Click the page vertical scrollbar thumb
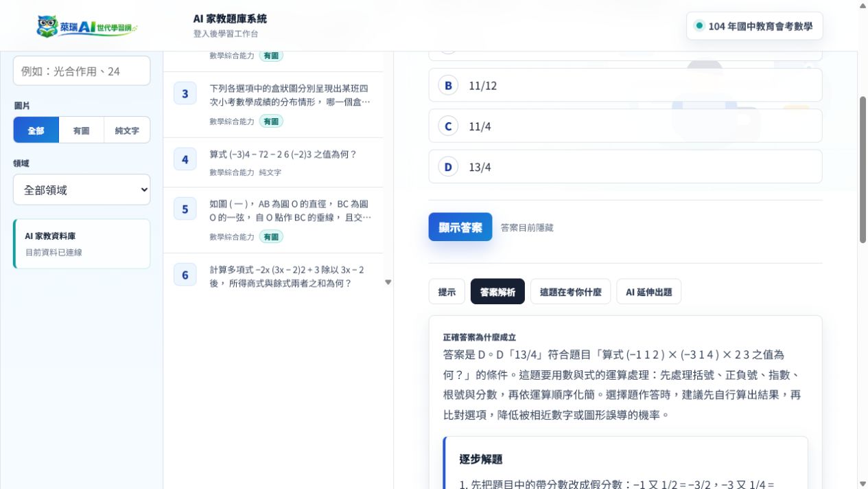The image size is (868, 489). coord(863,169)
